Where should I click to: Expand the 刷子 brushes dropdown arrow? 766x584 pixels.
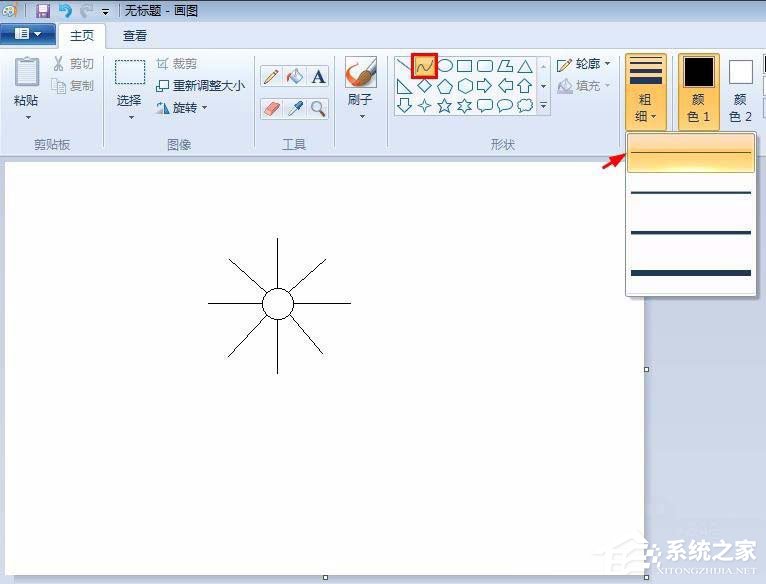(362, 117)
